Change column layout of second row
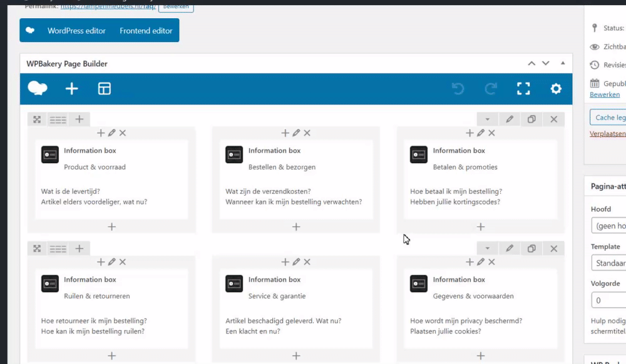 point(58,248)
